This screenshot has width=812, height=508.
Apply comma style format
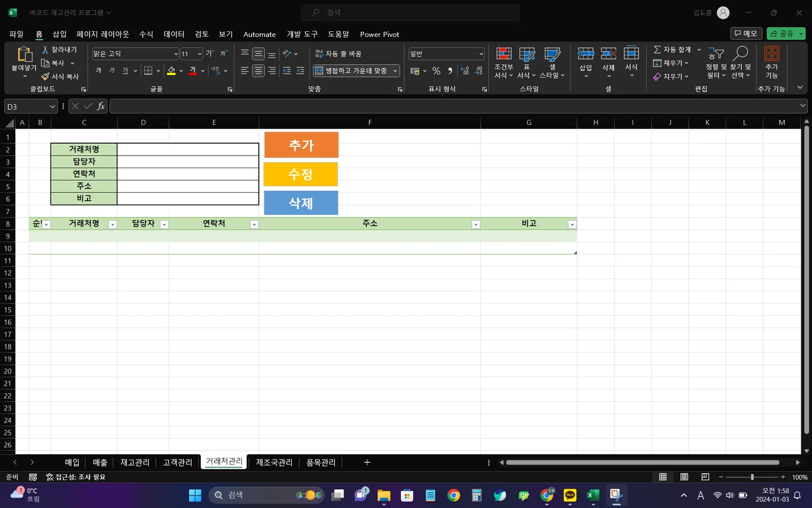(x=450, y=71)
